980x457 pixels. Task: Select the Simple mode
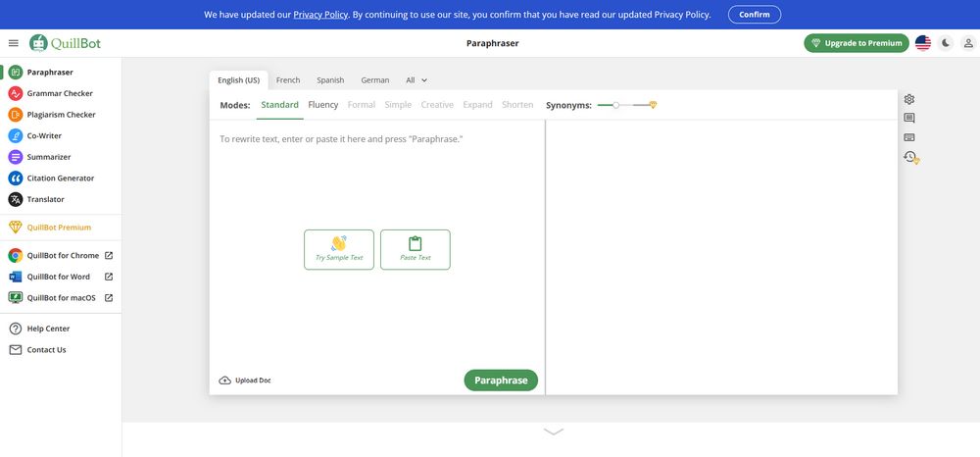[x=398, y=105]
